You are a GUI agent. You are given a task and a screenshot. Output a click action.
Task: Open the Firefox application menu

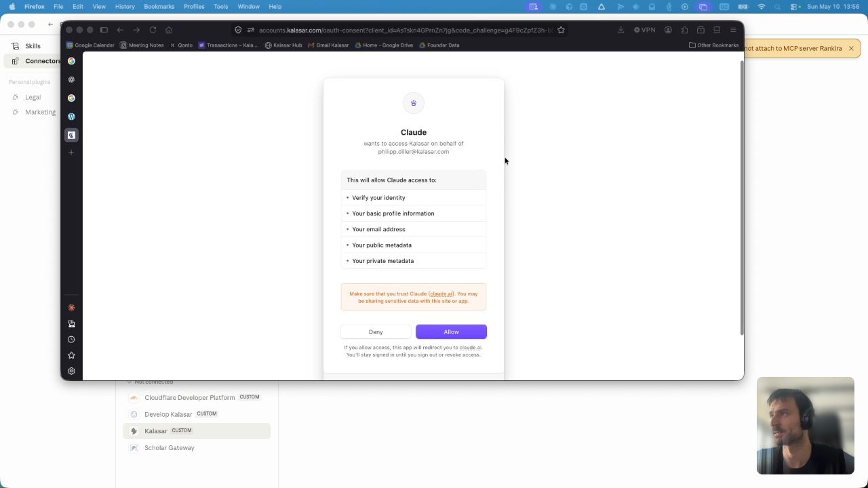pos(733,30)
